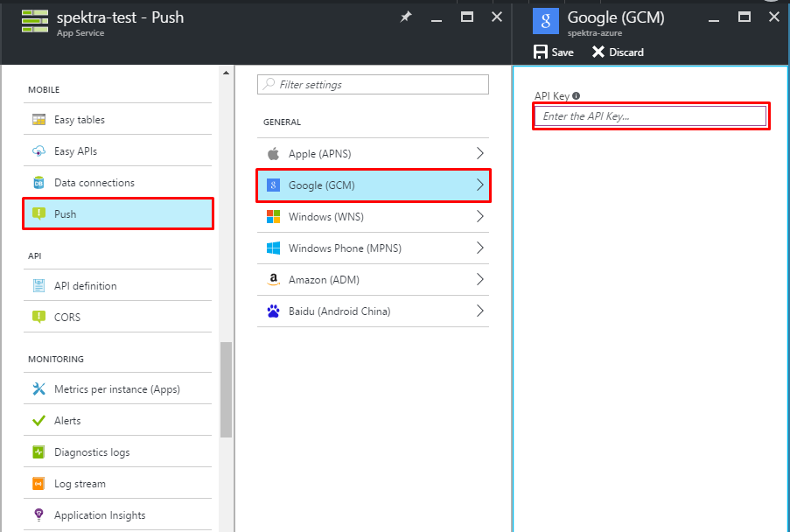Screen dimensions: 790x532
Task: Click the Metrics per instance tools icon
Action: (38, 388)
